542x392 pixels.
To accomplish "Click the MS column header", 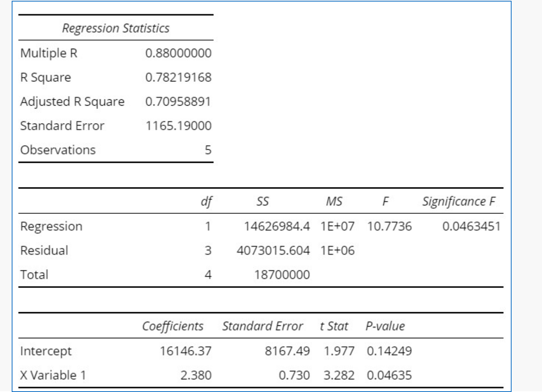I will pyautogui.click(x=334, y=201).
